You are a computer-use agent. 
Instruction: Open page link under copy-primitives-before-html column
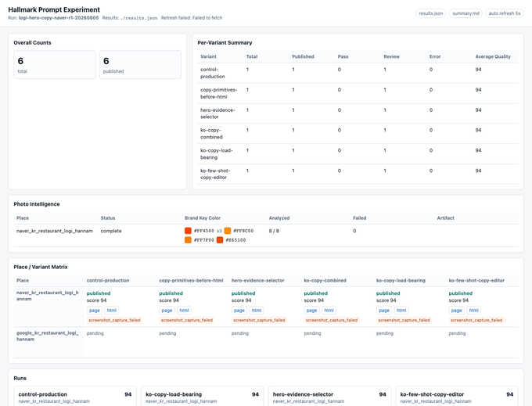[x=167, y=311]
